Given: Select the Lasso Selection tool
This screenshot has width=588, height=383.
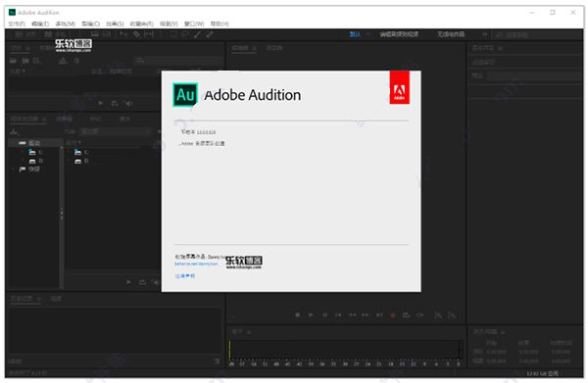Looking at the screenshot, I should click(185, 34).
